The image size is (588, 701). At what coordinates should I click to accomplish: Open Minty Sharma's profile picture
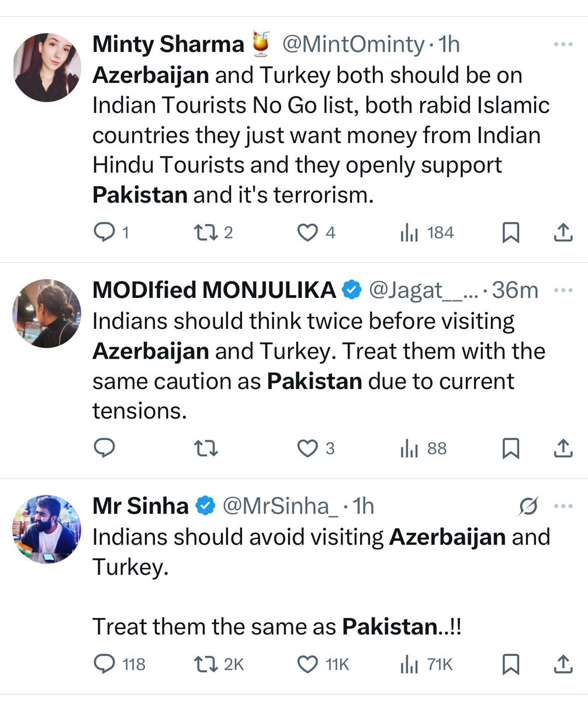(47, 68)
